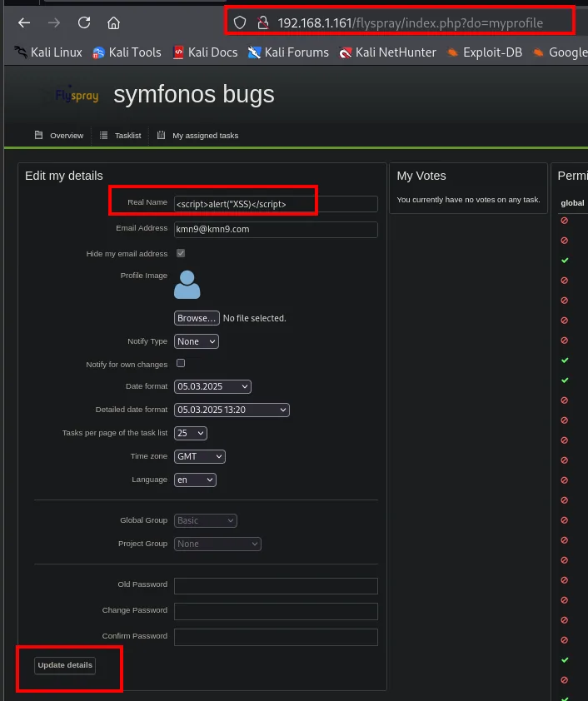Click the shield tracking protection icon
The image size is (588, 701).
(240, 22)
